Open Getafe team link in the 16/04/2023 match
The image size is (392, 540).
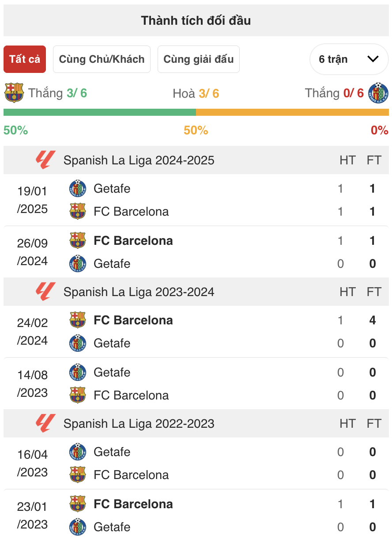(x=112, y=452)
